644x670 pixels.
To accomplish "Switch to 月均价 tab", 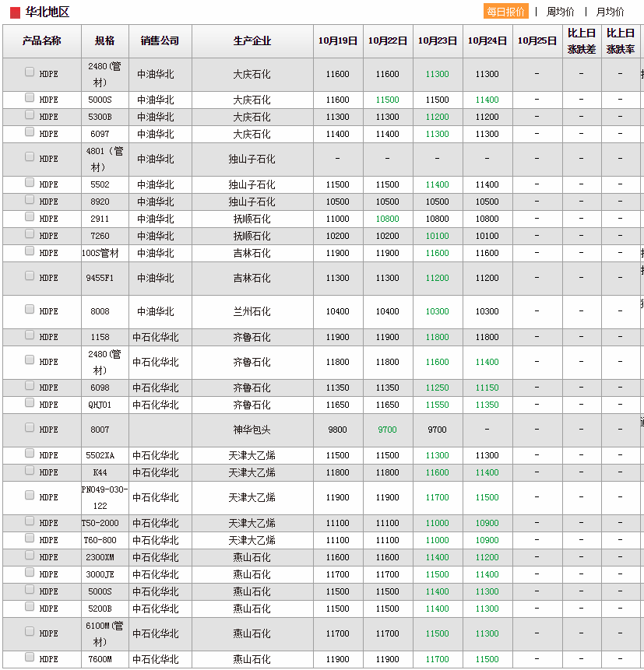I will pos(611,12).
